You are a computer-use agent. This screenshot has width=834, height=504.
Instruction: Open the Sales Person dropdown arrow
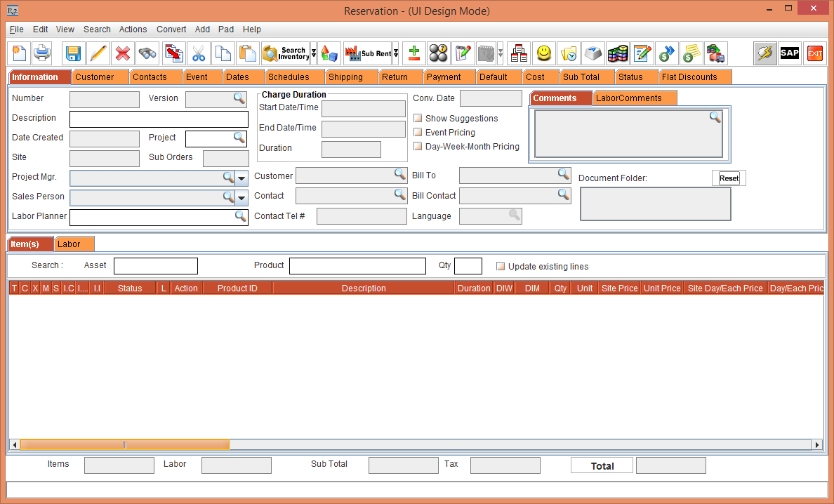tap(241, 198)
